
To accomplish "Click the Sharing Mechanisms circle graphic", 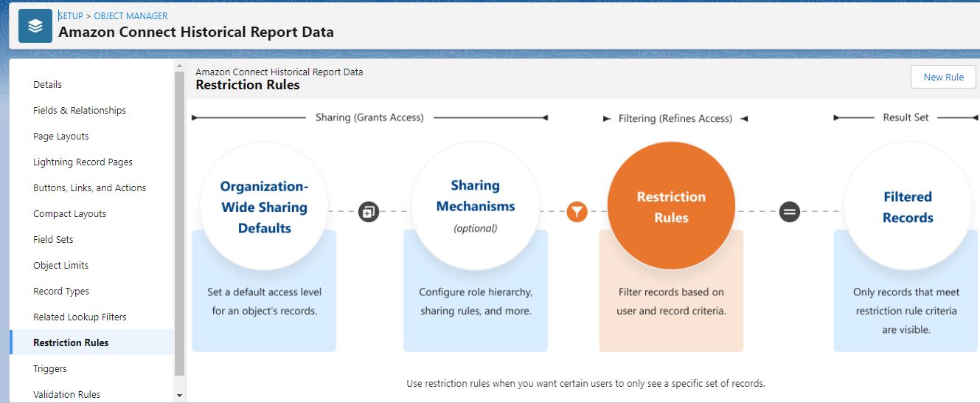I will [476, 207].
